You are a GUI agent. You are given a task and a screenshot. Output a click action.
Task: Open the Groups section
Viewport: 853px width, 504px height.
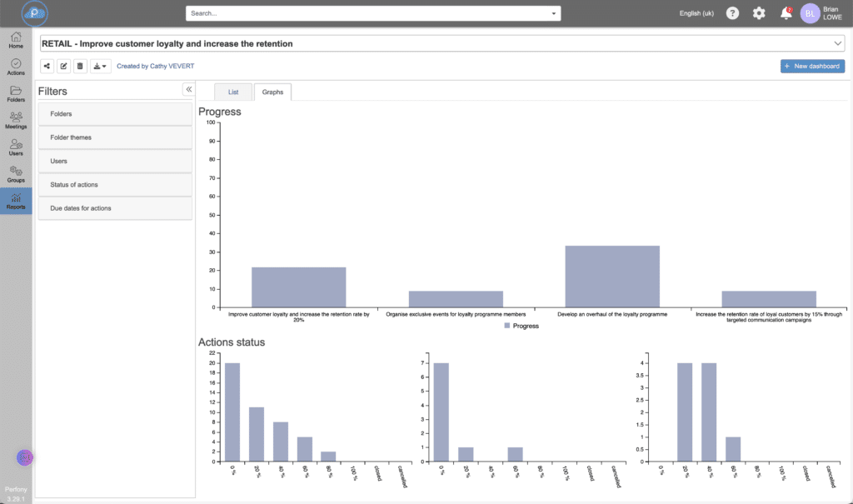(16, 174)
